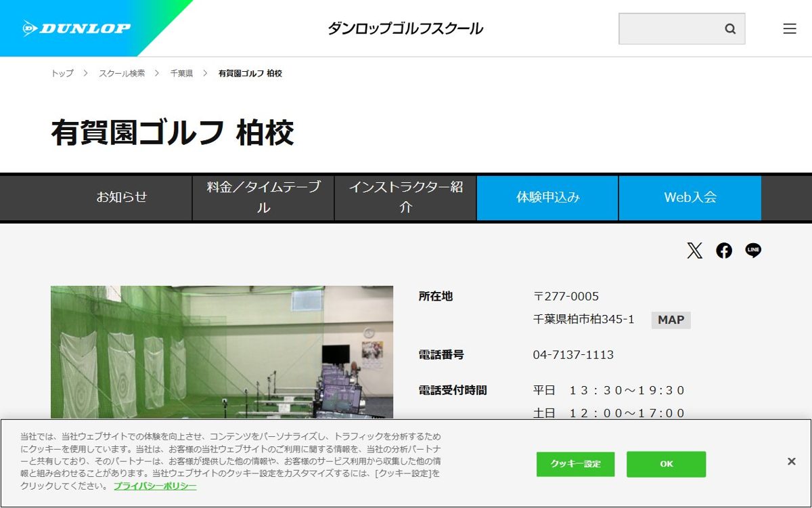
Task: Share page on X
Action: 695,251
